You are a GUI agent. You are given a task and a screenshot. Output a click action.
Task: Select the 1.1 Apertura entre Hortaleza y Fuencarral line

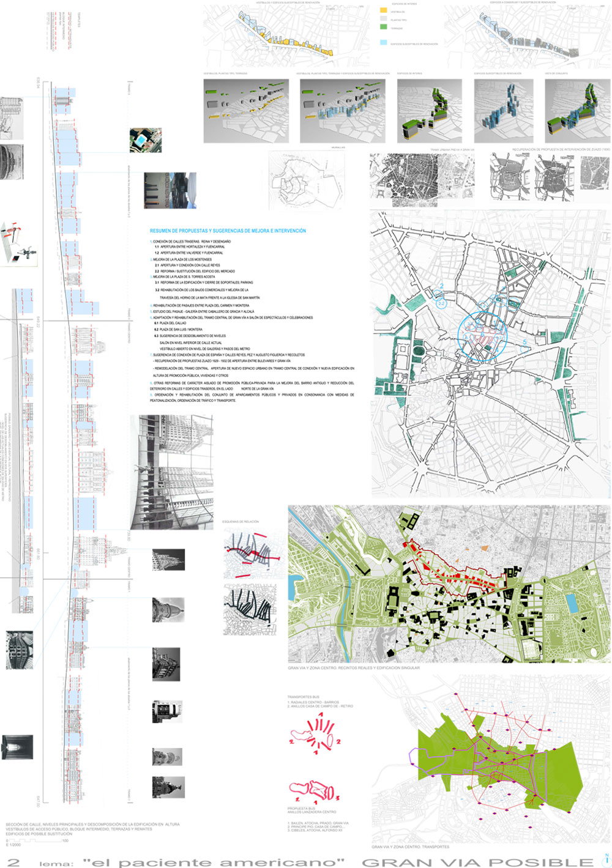(190, 247)
